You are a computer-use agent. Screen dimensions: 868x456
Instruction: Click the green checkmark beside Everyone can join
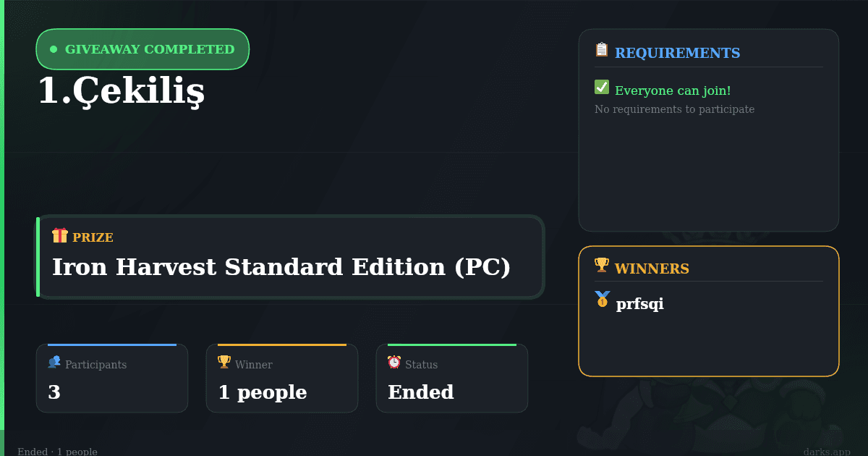click(x=602, y=87)
